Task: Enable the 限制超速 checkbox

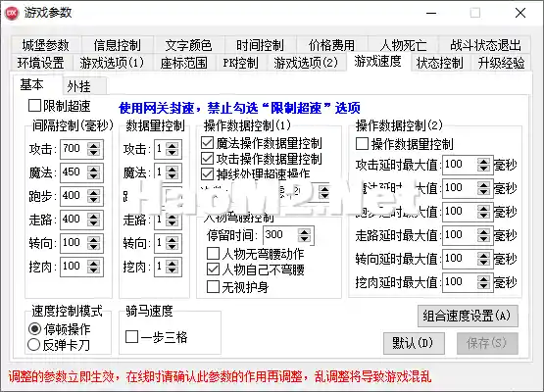Action: tap(60, 106)
